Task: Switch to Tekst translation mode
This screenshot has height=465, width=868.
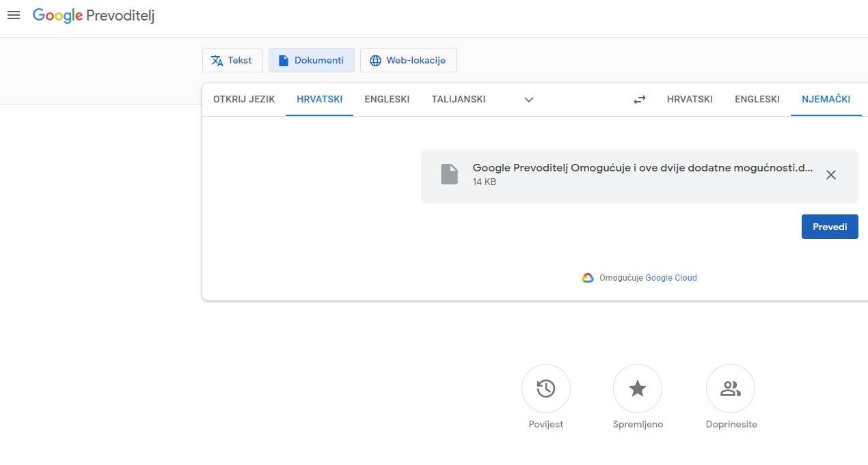Action: tap(232, 60)
